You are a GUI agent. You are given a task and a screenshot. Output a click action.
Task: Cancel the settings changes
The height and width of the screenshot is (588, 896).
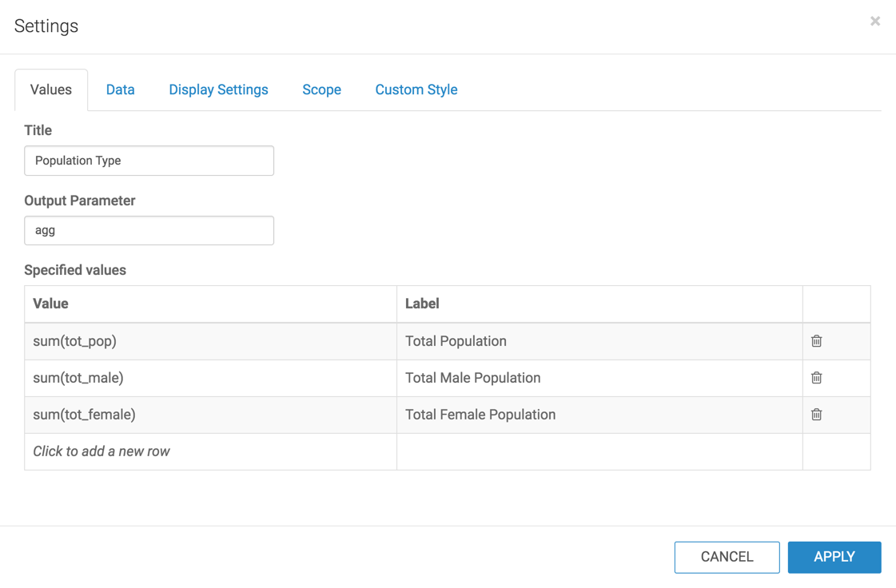727,557
